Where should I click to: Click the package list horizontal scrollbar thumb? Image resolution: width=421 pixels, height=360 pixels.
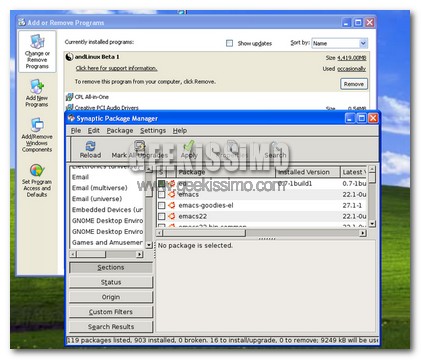[204, 233]
